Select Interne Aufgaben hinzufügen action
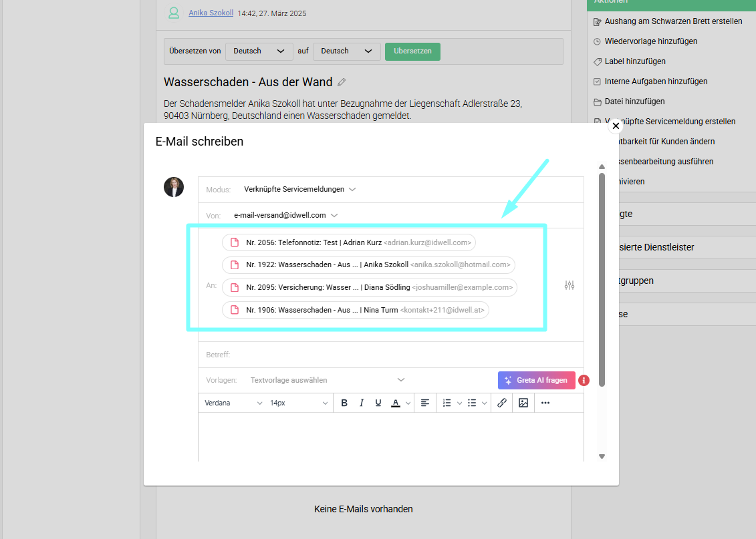Screen dimensions: 756x539 (x=656, y=81)
